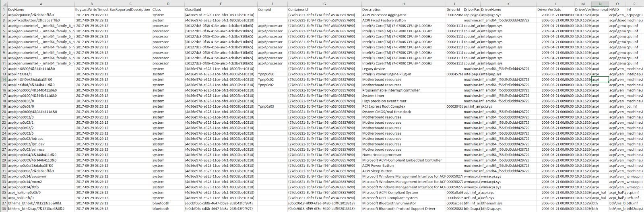This screenshot has height=212, width=644.
Task: Select the bluetooth Class cell in row 37
Action: 168,203
